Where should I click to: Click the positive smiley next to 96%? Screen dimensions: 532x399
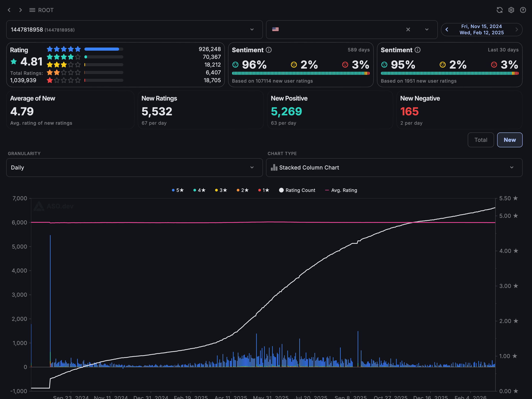click(235, 65)
